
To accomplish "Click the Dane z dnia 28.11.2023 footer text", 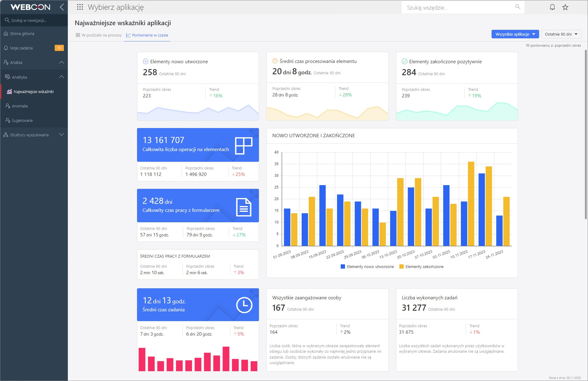I will pyautogui.click(x=565, y=378).
